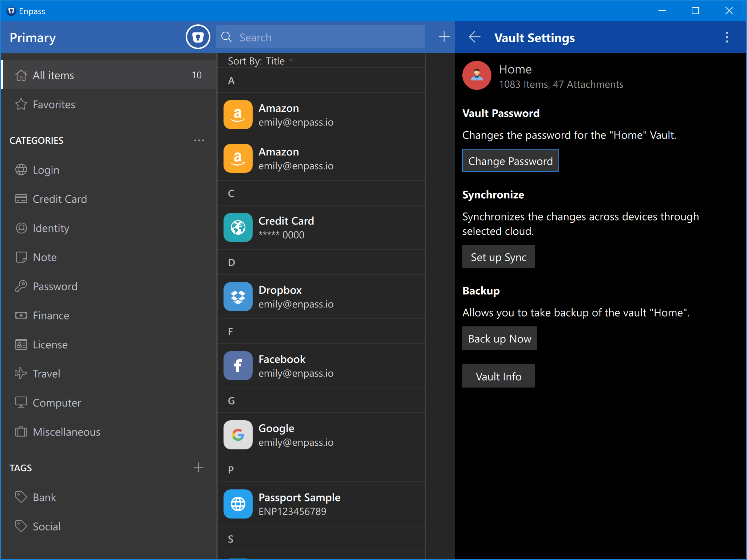The height and width of the screenshot is (560, 747).
Task: Open the Vault Info button
Action: coord(498,376)
